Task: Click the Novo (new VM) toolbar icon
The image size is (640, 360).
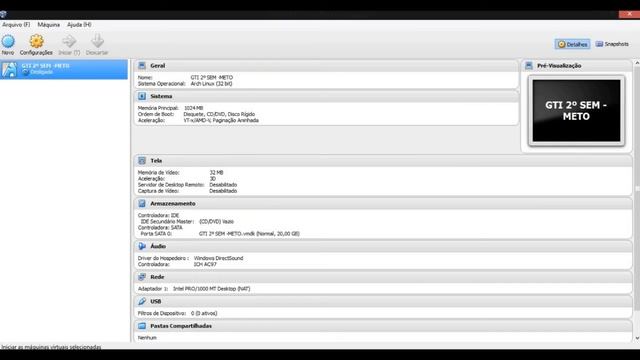Action: (x=8, y=41)
